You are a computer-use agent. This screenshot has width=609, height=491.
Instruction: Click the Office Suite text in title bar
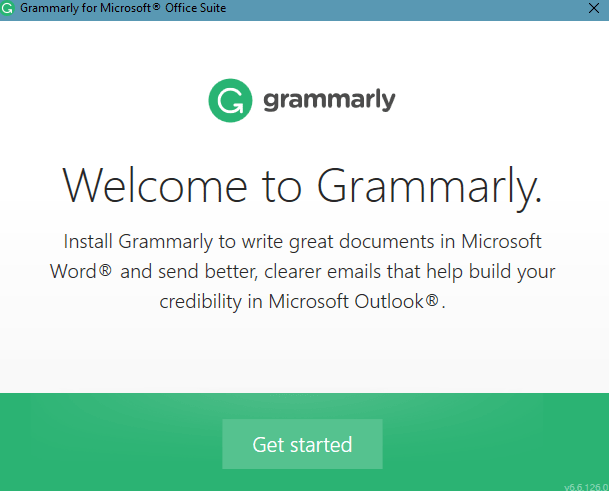[x=195, y=8]
